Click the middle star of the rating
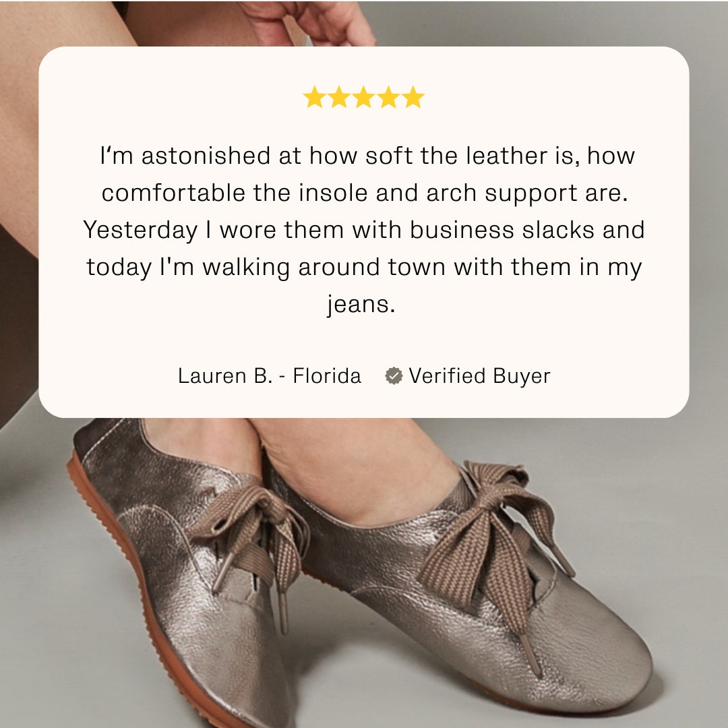Image resolution: width=728 pixels, height=728 pixels. point(363,97)
